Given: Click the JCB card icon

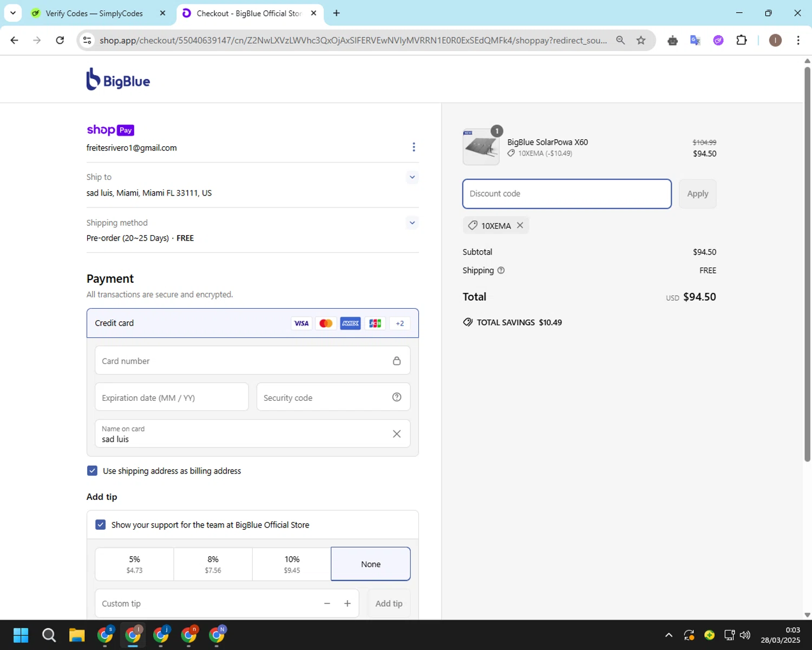Looking at the screenshot, I should point(375,323).
